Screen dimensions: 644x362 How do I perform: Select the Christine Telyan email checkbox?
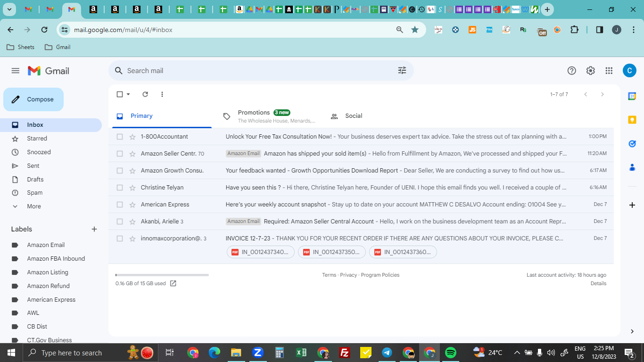click(120, 188)
